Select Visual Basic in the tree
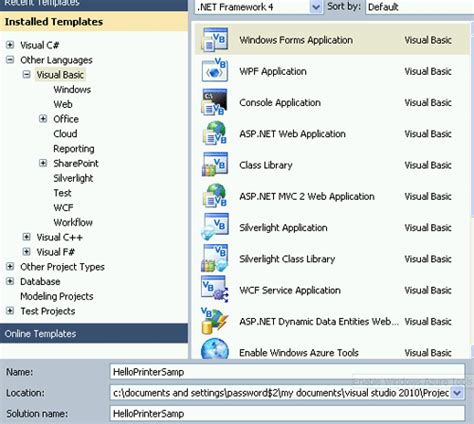This screenshot has width=474, height=424. (x=60, y=75)
